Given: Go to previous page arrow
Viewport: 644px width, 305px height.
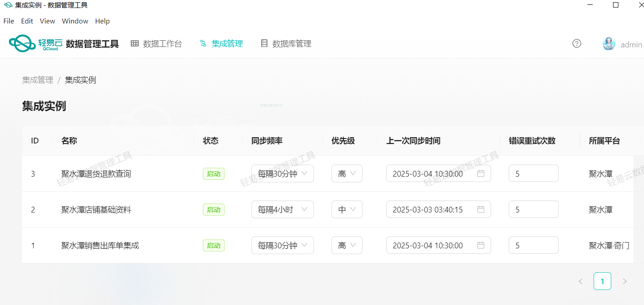Looking at the screenshot, I should point(580,281).
